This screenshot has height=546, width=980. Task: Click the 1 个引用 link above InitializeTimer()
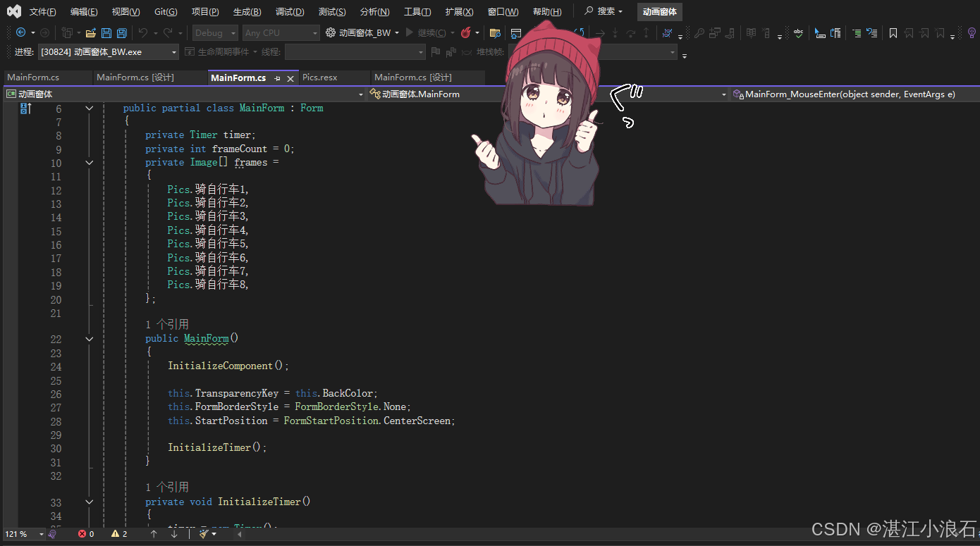point(167,487)
